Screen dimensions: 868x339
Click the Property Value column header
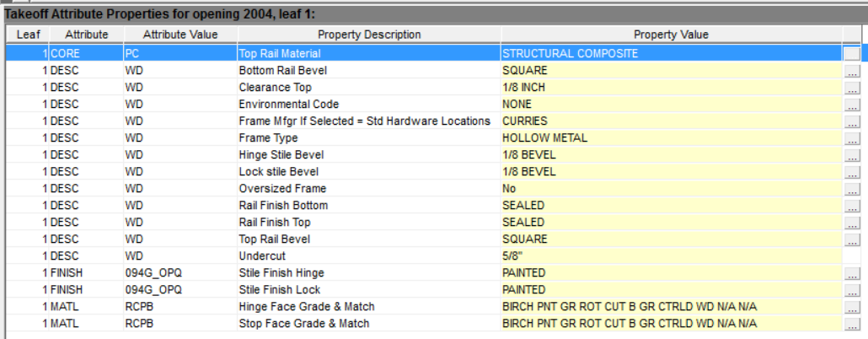click(x=671, y=35)
